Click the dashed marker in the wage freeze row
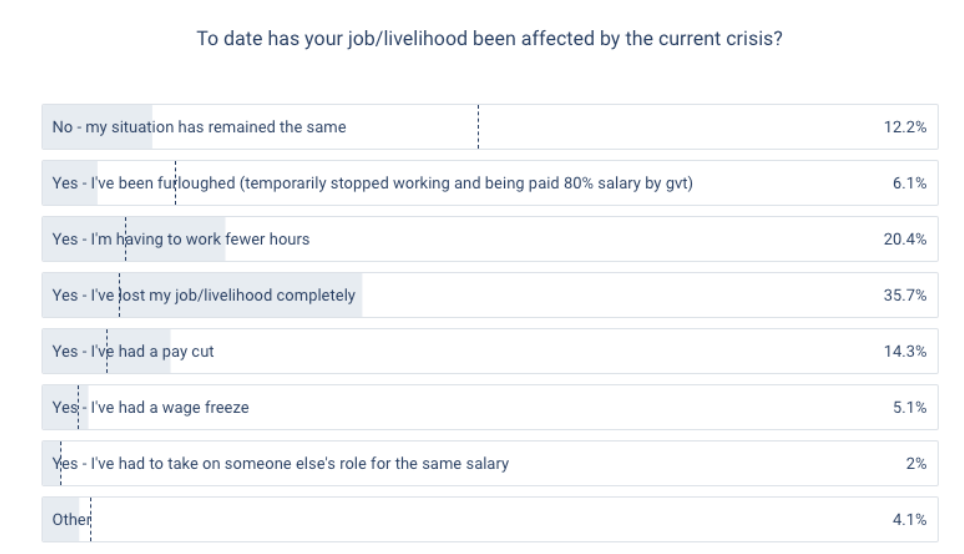Viewport: 964px width, 554px height. (x=79, y=407)
